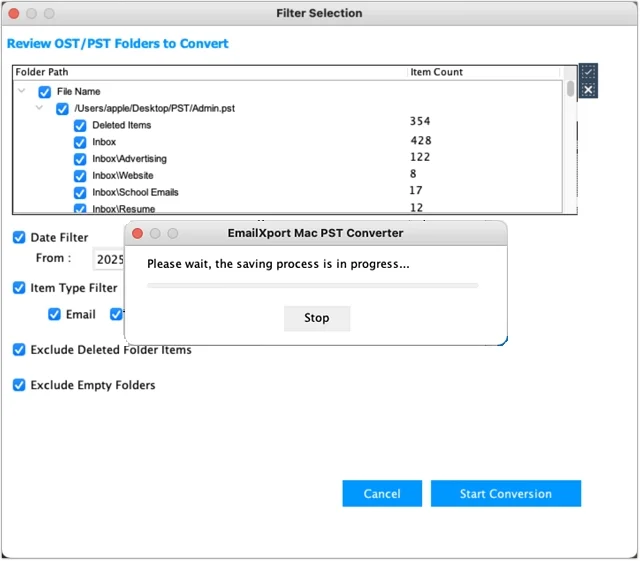Viewport: 640px width, 561px height.
Task: Click the Item Count column header
Action: point(484,72)
